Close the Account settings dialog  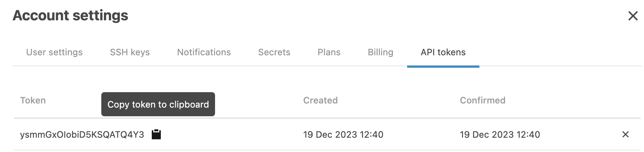tap(633, 16)
